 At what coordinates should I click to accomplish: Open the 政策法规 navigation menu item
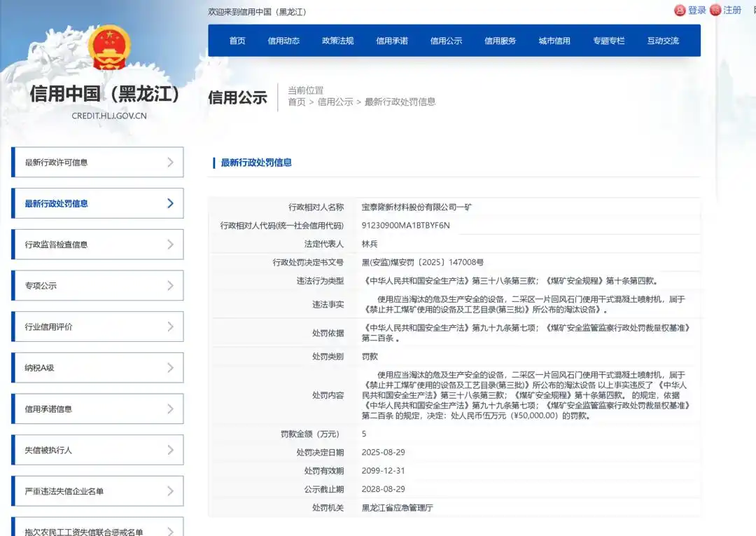pos(339,40)
